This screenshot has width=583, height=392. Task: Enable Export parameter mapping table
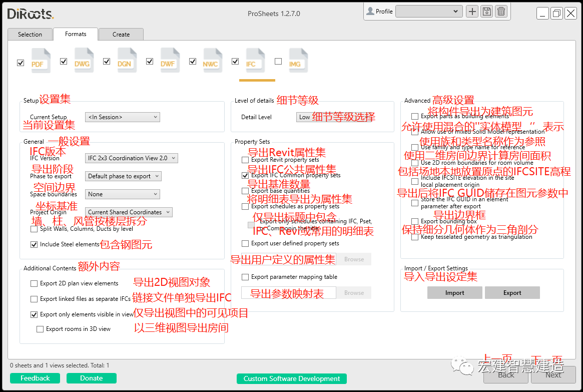tap(245, 277)
